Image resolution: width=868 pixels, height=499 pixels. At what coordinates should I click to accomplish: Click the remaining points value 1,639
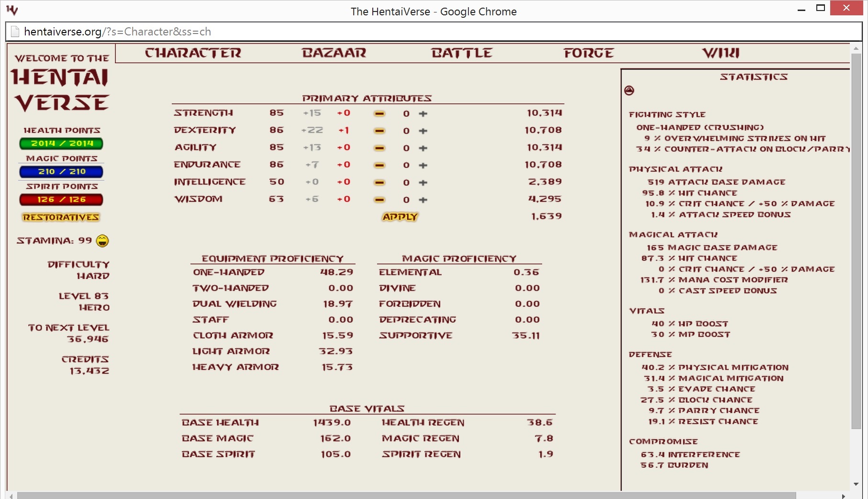point(546,216)
